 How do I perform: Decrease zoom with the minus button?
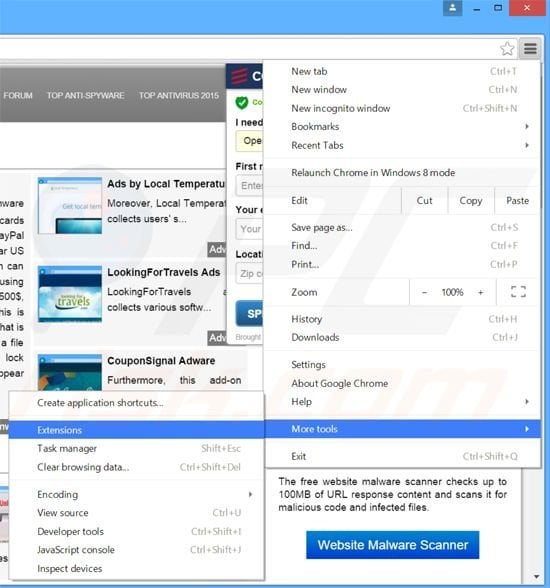[424, 292]
